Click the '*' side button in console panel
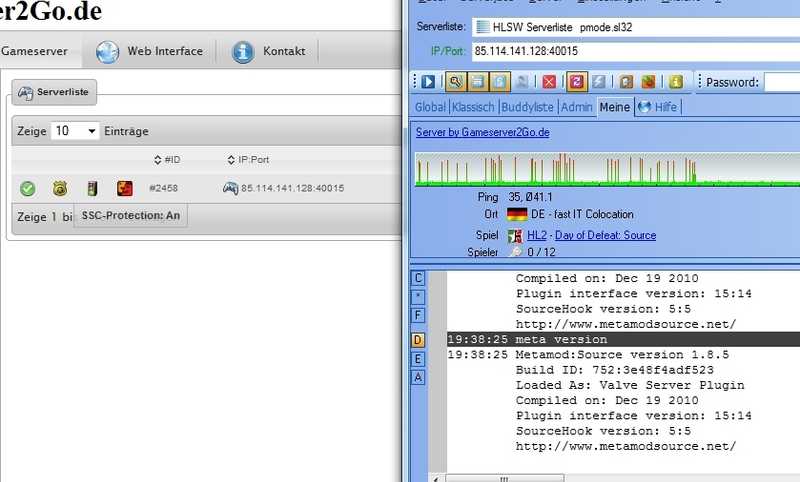Viewport: 800px width, 482px height. pos(418,296)
